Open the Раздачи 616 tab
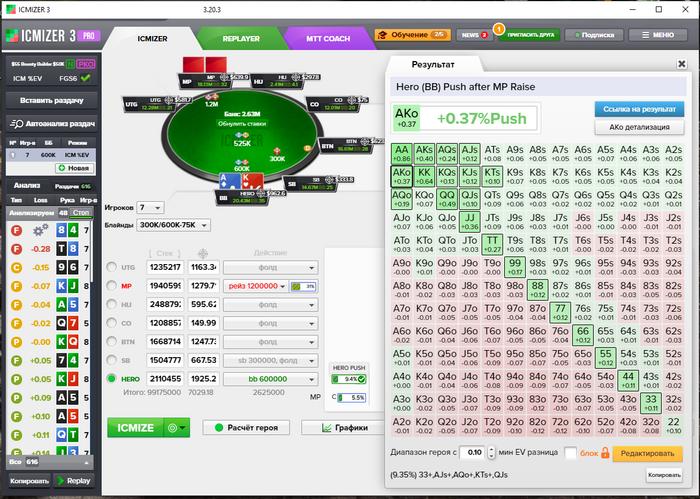The width and height of the screenshot is (700, 499). click(x=72, y=187)
